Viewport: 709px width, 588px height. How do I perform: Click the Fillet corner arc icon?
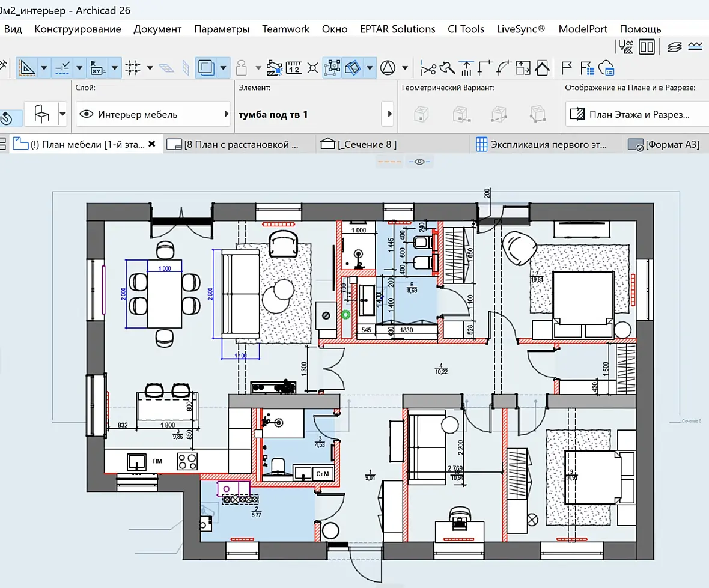click(x=504, y=68)
